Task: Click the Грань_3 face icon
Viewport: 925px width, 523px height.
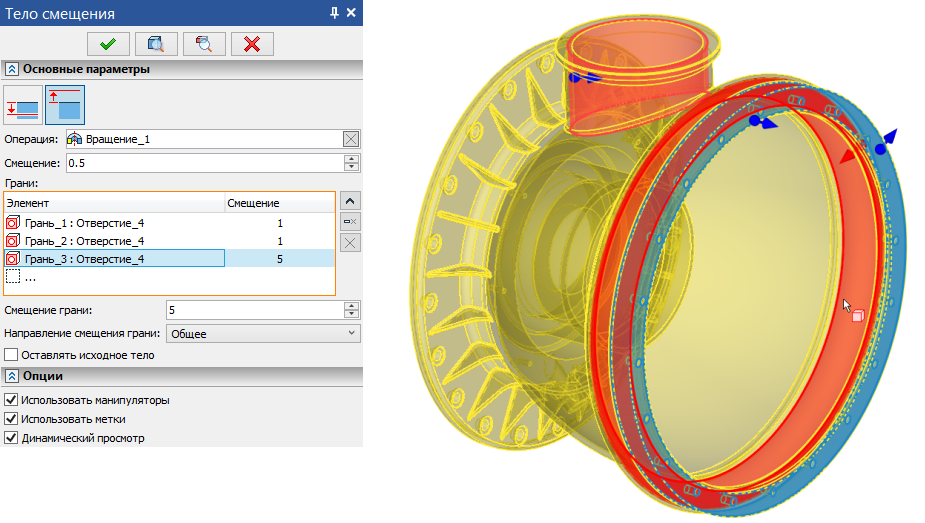Action: 13,258
